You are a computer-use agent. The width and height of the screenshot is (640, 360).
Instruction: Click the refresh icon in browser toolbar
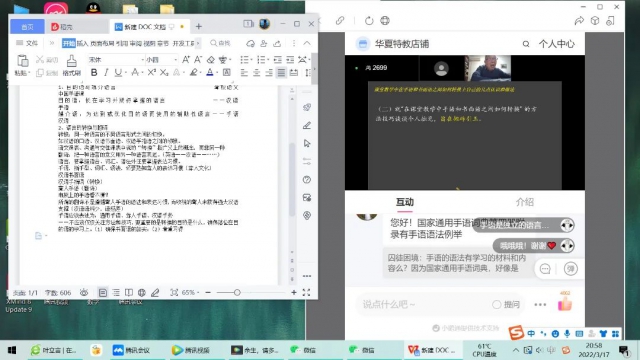[369, 20]
